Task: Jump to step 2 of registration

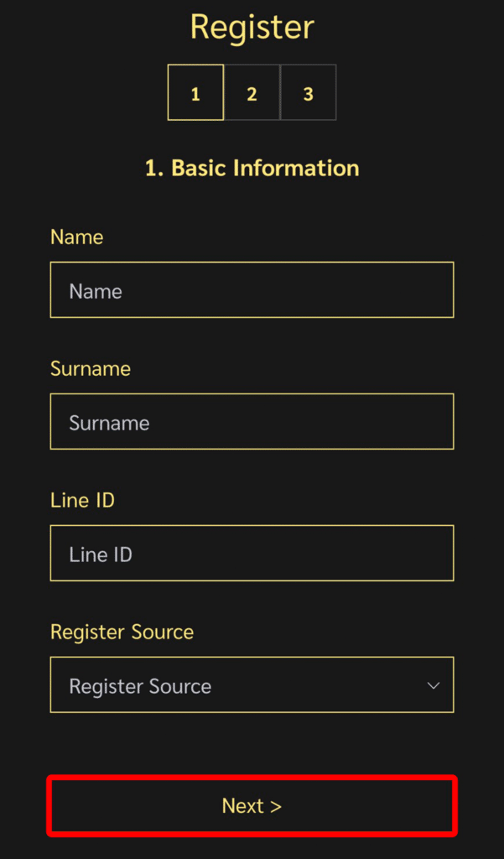Action: (252, 92)
